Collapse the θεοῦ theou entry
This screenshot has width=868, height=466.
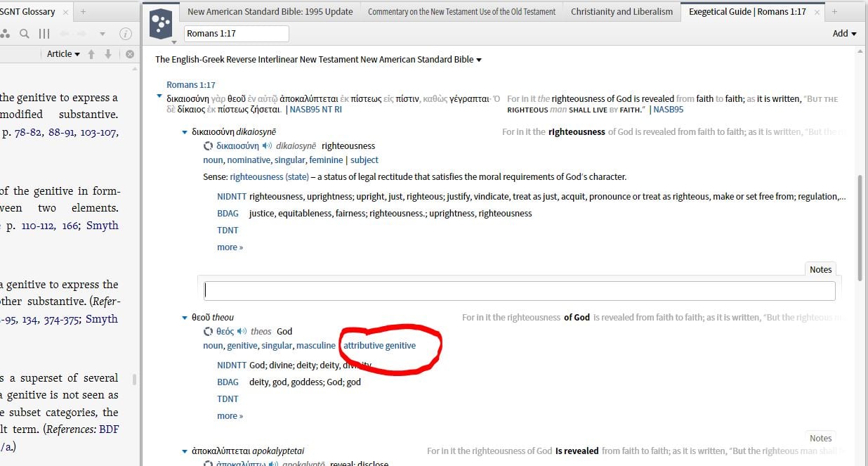pyautogui.click(x=185, y=318)
